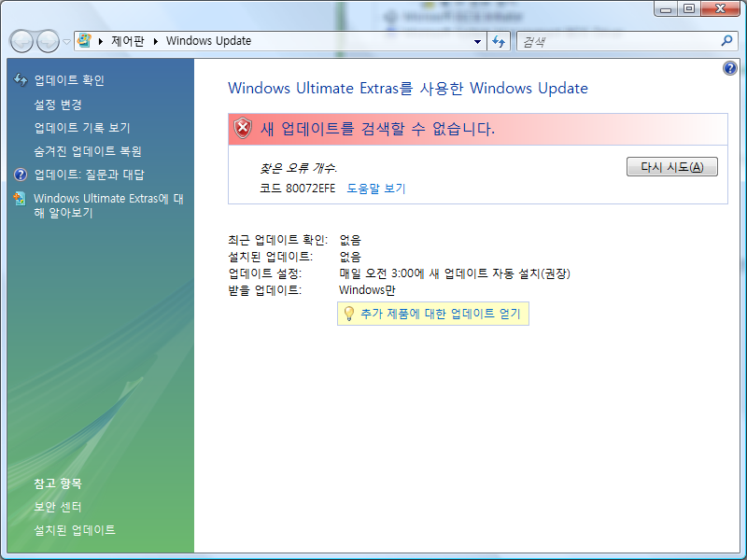Open 보안 센터 under 참고 항목
This screenshot has width=747, height=560.
(58, 507)
